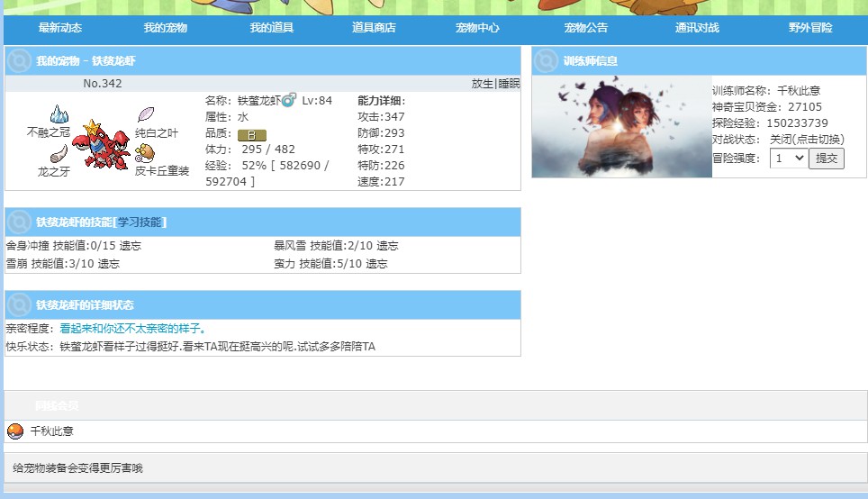
Task: Click the Poké Ball icon beside 千秋此意
Action: [x=14, y=431]
